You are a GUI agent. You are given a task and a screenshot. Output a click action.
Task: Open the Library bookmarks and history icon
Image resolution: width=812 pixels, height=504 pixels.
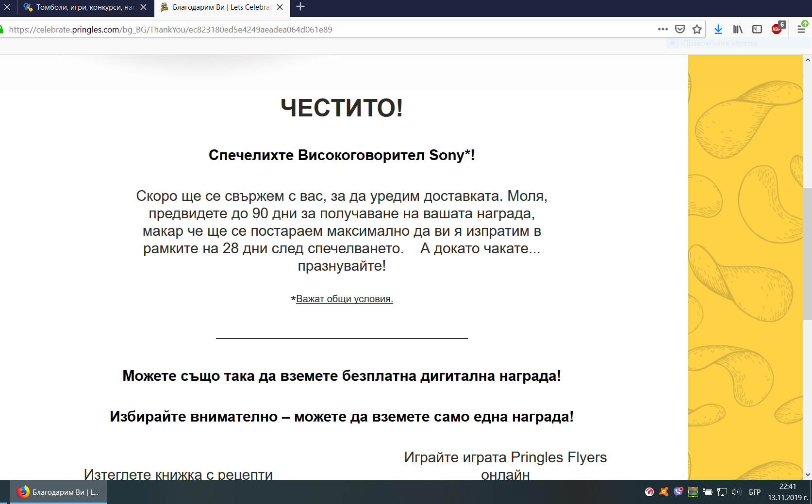[x=738, y=29]
